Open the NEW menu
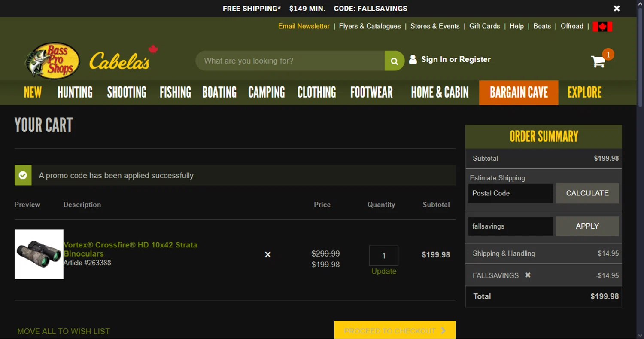The image size is (644, 339). [x=33, y=92]
